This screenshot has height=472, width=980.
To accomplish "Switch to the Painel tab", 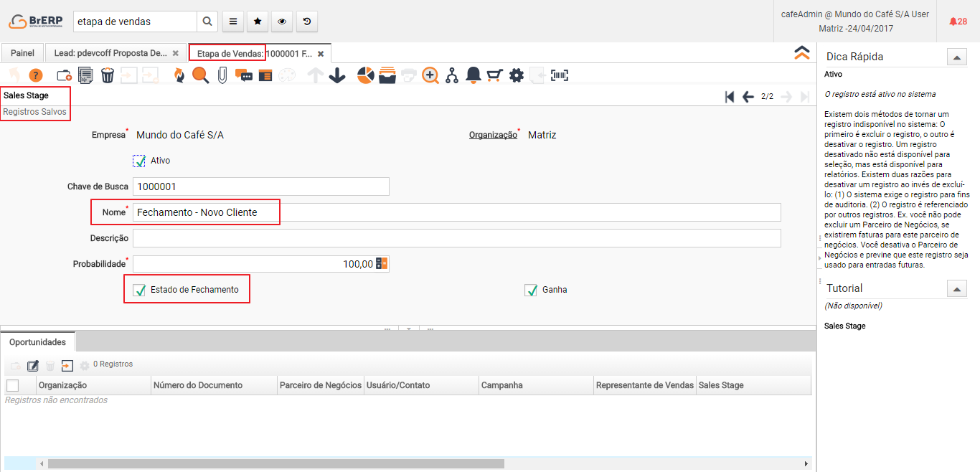I will pyautogui.click(x=22, y=53).
